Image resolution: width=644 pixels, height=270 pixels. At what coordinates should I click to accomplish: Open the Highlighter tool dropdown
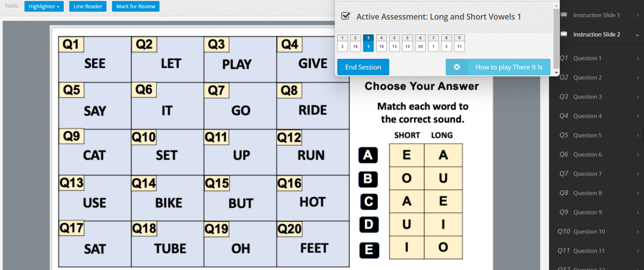point(44,6)
